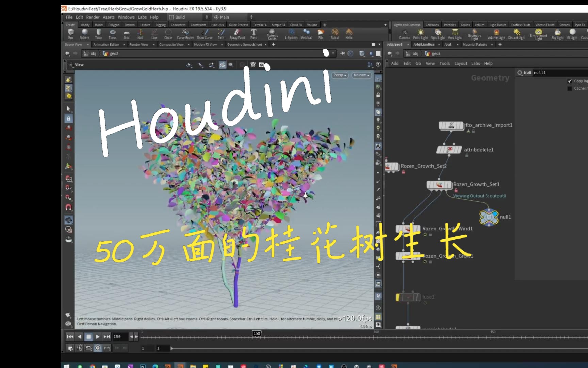Open the Build desktop dropdown
The image size is (588, 368).
(x=188, y=17)
